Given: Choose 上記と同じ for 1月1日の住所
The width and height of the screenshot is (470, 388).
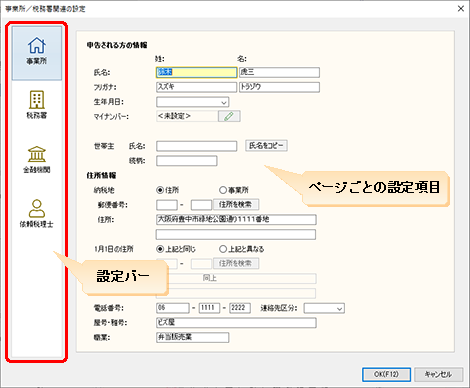Looking at the screenshot, I should click(160, 249).
